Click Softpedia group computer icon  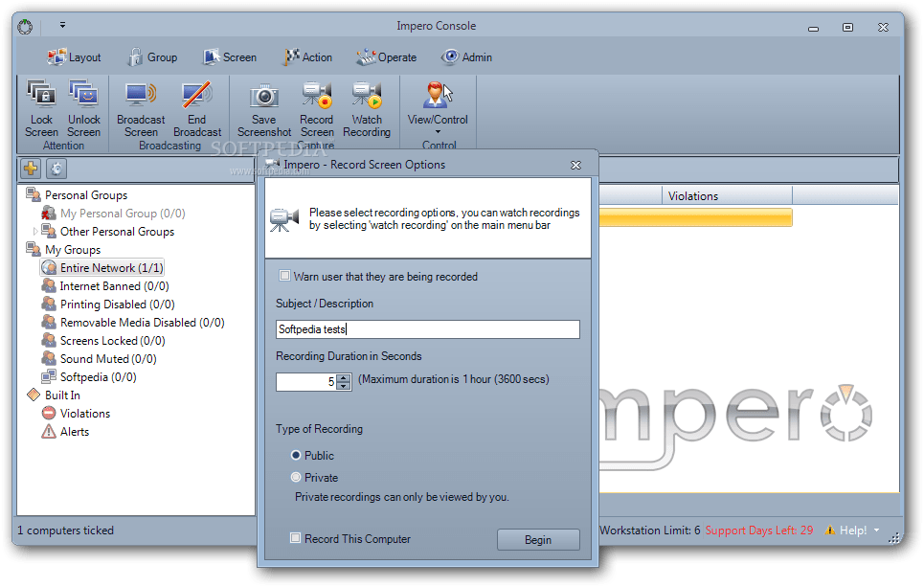click(49, 376)
